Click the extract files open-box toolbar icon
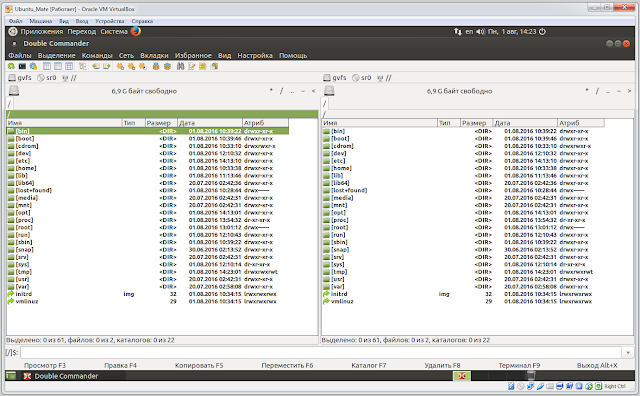This screenshot has height=396, width=640. pyautogui.click(x=167, y=66)
